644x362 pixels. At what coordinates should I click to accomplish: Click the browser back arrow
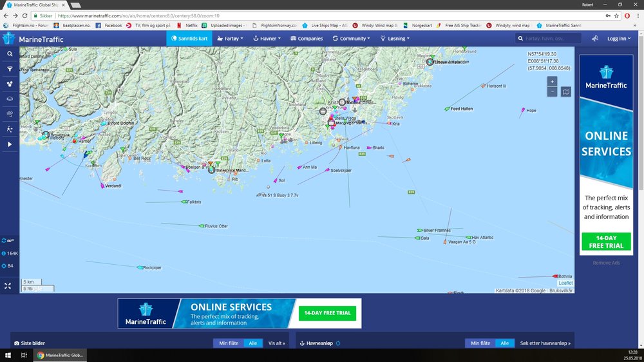(x=6, y=15)
